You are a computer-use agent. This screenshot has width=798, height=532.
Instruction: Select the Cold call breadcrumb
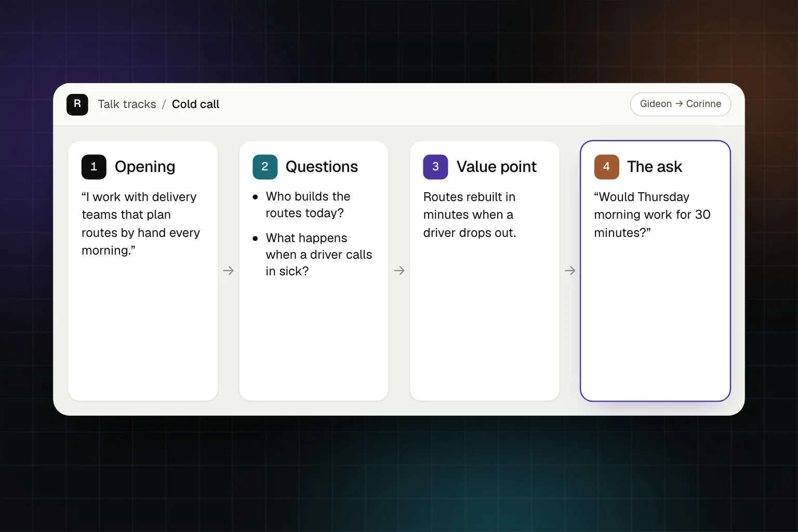pos(195,104)
